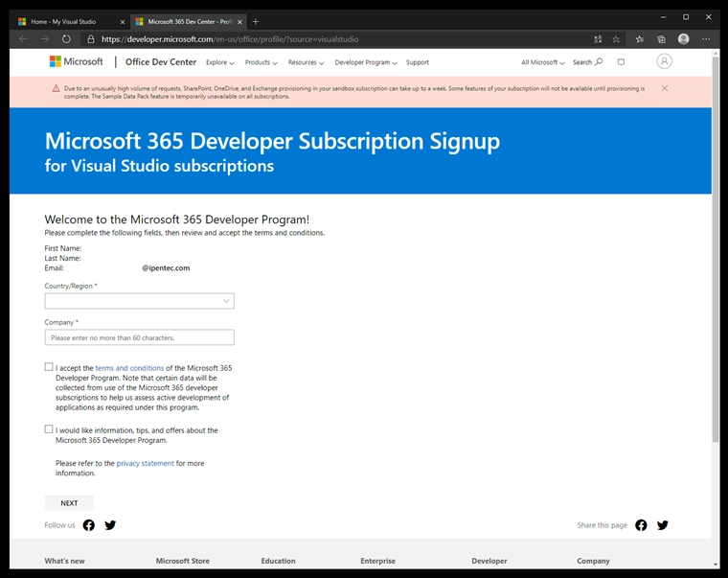The height and width of the screenshot is (578, 728).
Task: Open the Support menu item
Action: [418, 62]
